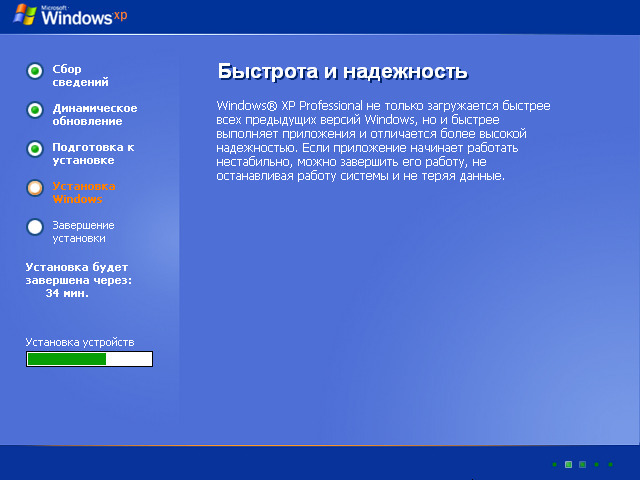The image size is (640, 480).
Task: Click the rightmost small green activity dot
Action: click(611, 464)
